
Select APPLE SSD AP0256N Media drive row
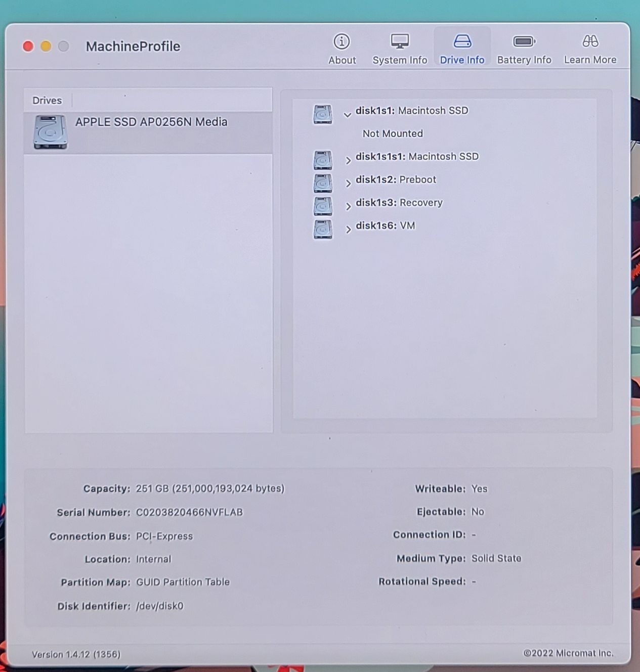(x=151, y=122)
